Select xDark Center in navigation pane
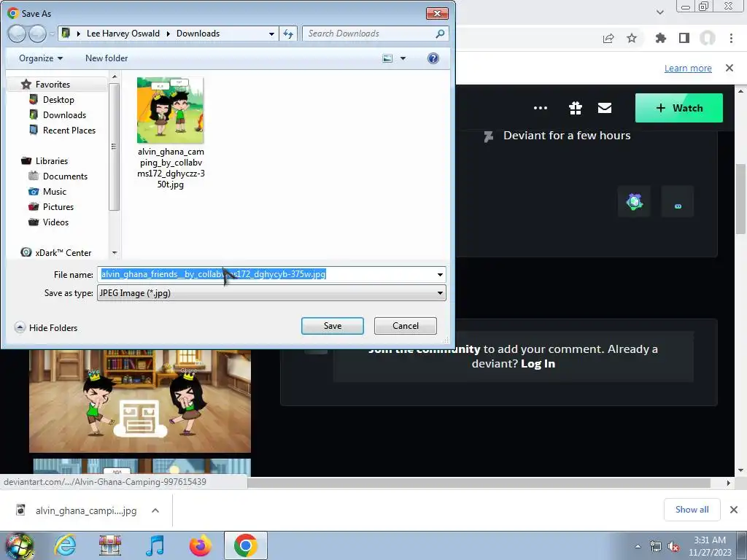747x560 pixels. pyautogui.click(x=63, y=253)
